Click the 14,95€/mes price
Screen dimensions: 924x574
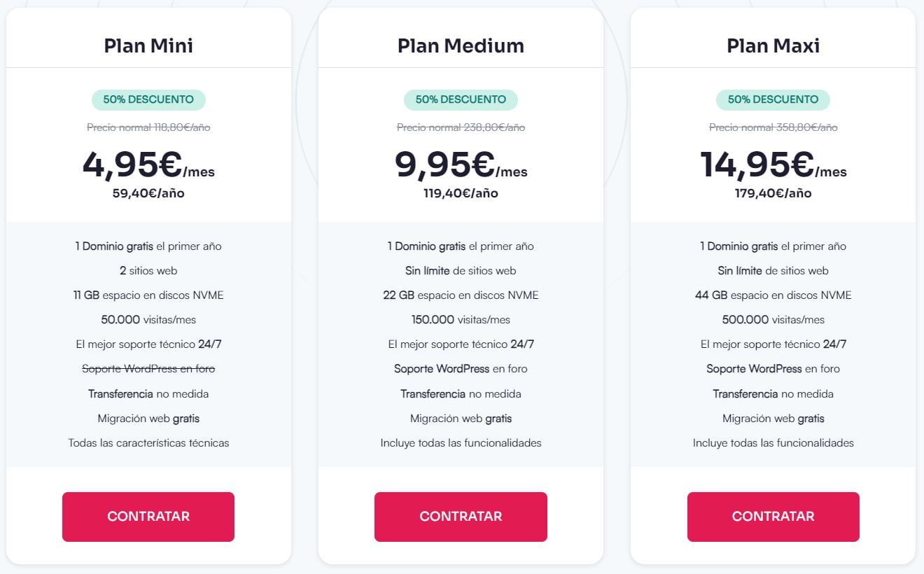tap(773, 167)
